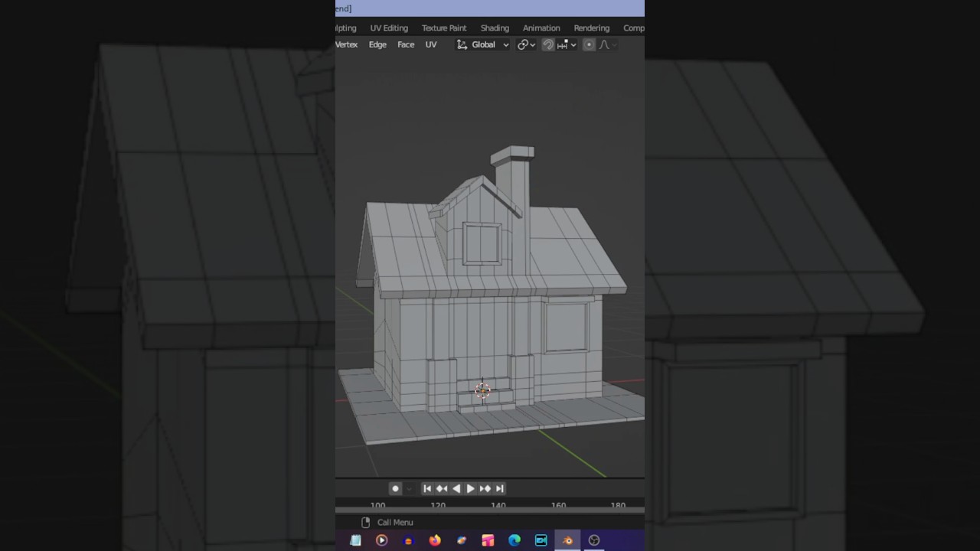The height and width of the screenshot is (551, 980).
Task: Click the timeline horizontal scrollbar
Action: click(490, 510)
